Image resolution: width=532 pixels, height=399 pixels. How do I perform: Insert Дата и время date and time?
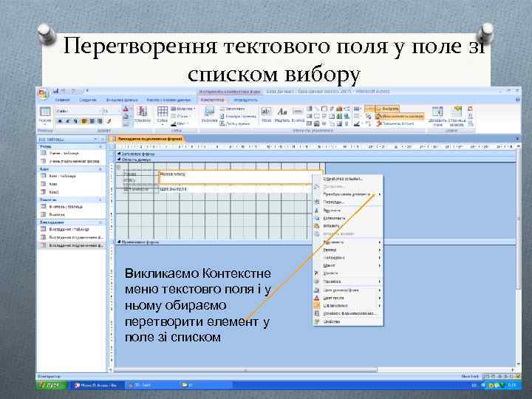(x=235, y=124)
